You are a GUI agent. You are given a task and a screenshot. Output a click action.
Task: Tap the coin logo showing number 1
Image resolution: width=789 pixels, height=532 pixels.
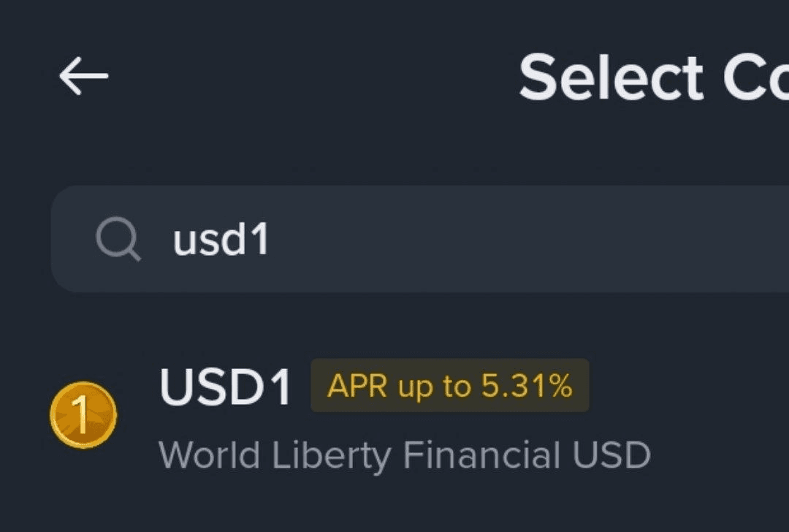point(83,415)
